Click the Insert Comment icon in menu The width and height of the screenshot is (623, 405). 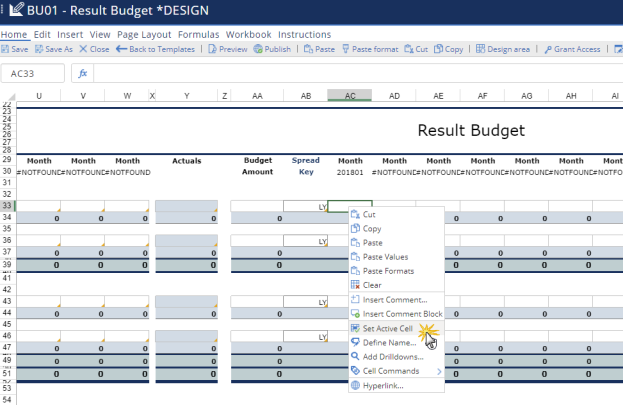(x=355, y=300)
